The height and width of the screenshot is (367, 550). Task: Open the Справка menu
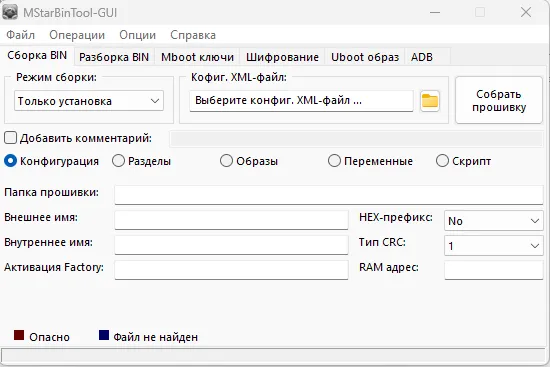click(193, 35)
